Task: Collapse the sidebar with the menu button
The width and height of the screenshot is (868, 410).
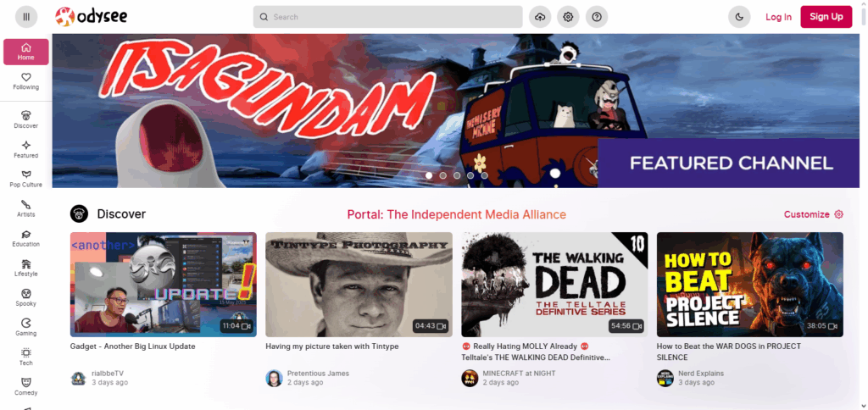Action: pos(26,17)
